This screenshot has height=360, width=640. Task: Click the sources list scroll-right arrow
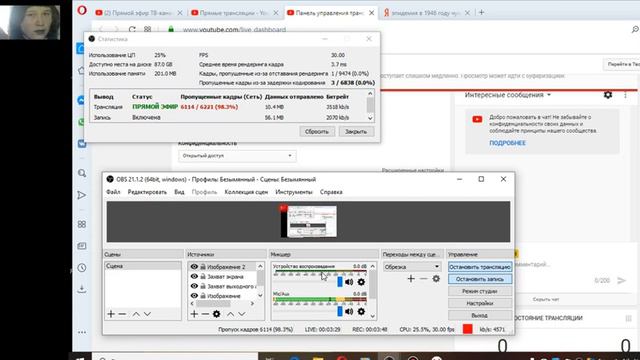click(252, 304)
